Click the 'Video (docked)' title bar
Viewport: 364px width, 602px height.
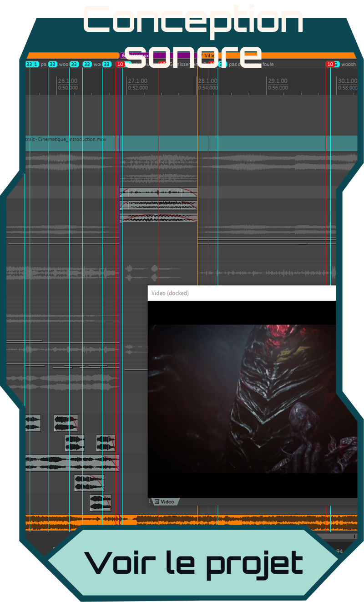point(241,293)
